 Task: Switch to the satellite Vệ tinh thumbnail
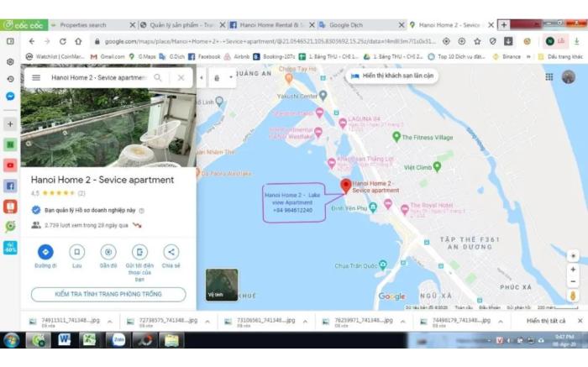[x=222, y=285]
